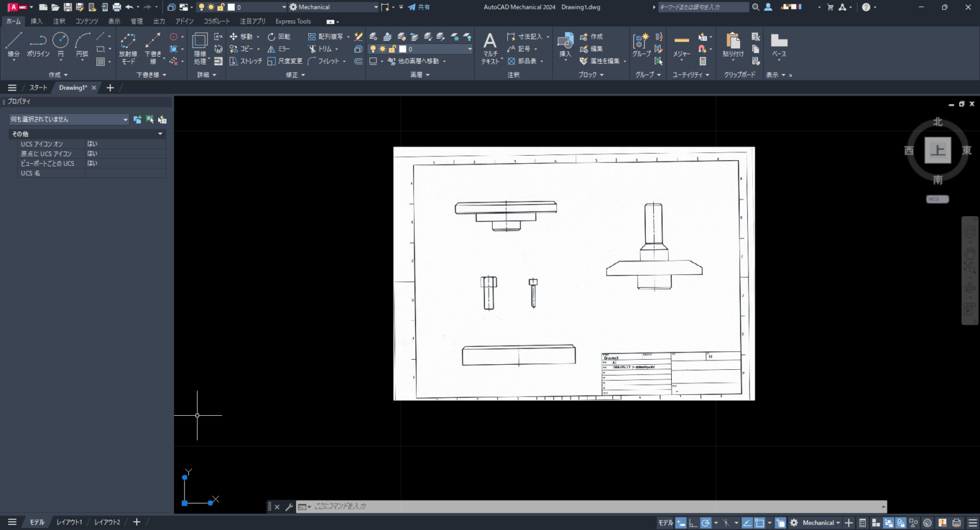Collapse the その他 properties section

(x=160, y=134)
